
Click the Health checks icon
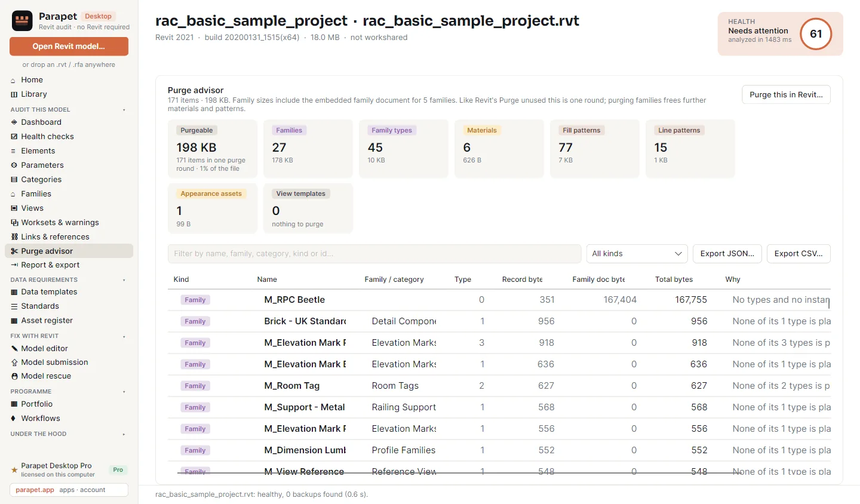(x=14, y=137)
